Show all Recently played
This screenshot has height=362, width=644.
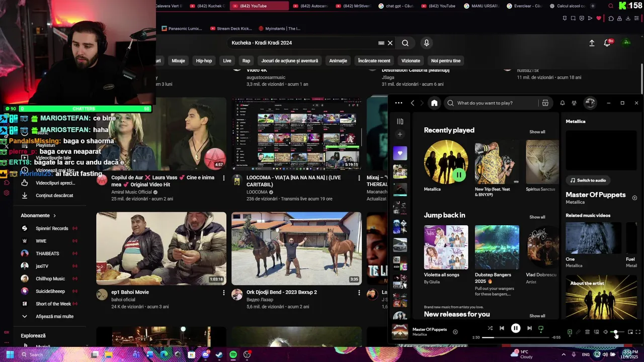click(537, 132)
